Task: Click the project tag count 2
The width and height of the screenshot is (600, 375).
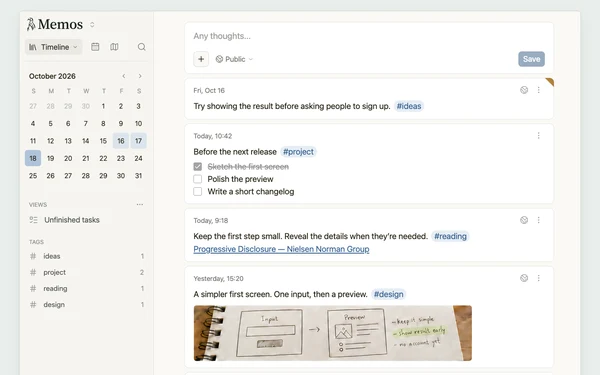Action: 142,272
